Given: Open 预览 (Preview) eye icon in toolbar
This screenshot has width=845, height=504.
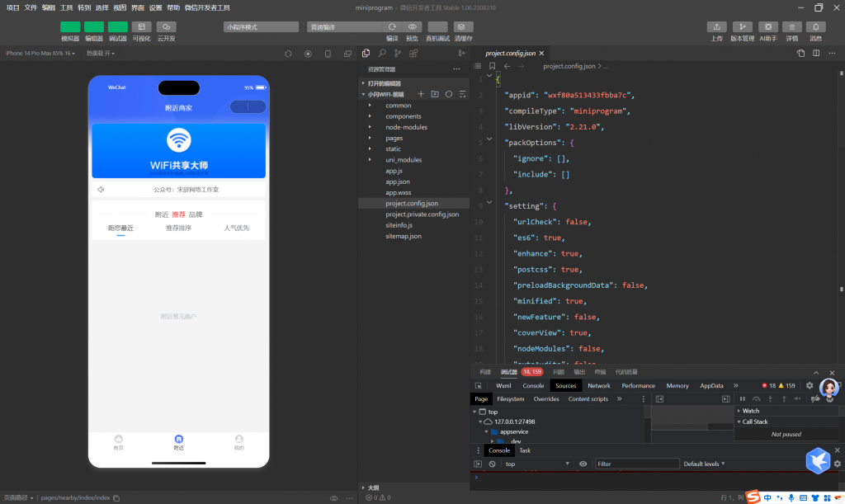Looking at the screenshot, I should tap(413, 27).
